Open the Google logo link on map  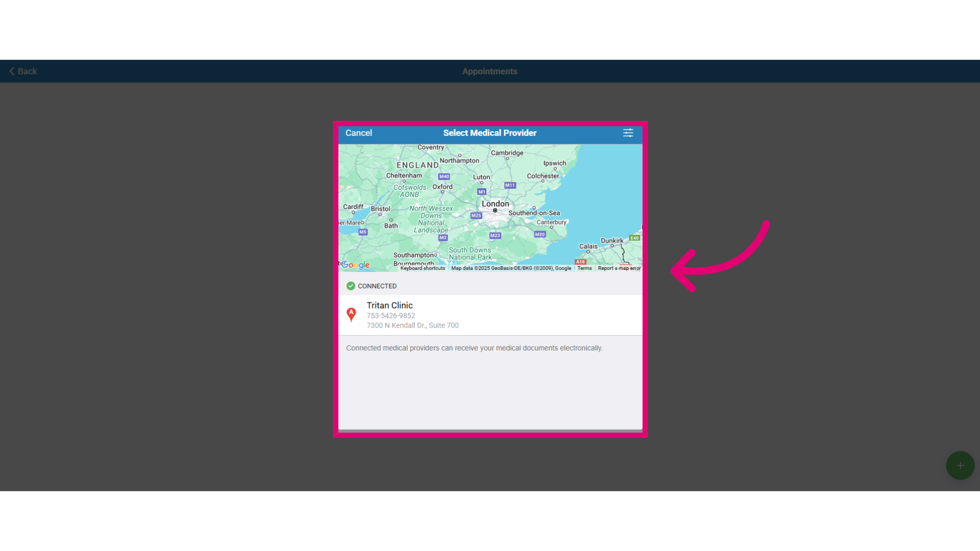[x=355, y=265]
